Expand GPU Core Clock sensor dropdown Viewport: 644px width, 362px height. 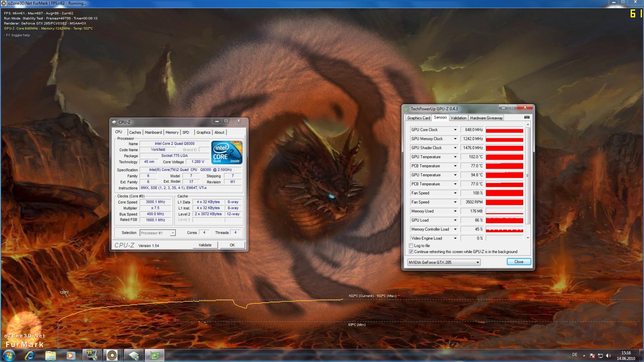tap(455, 130)
